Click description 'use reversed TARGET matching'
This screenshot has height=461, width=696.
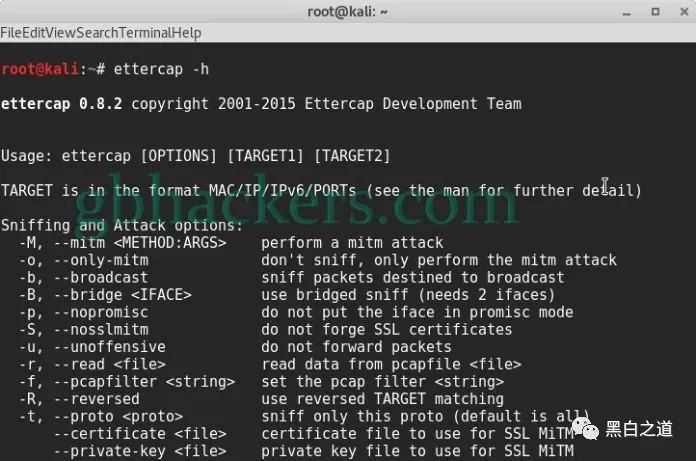[x=383, y=399]
